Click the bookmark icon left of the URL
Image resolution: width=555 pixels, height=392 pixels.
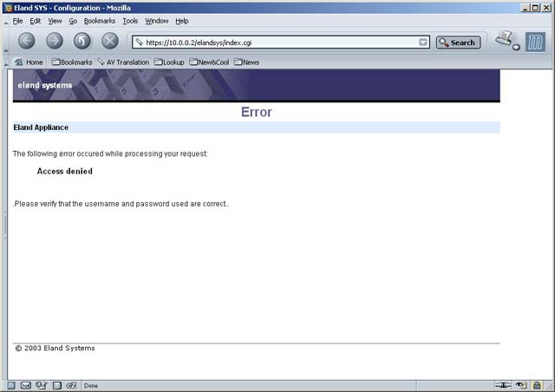(x=139, y=42)
